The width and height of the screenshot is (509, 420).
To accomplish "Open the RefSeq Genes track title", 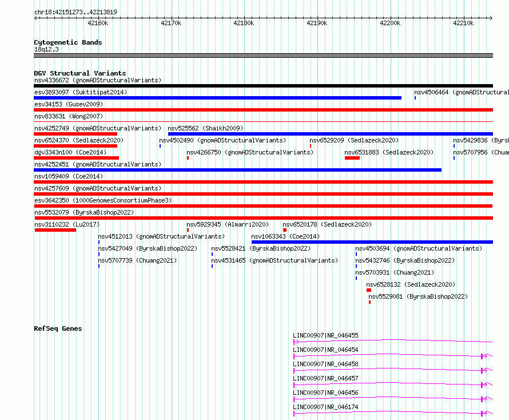I will 58,328.
